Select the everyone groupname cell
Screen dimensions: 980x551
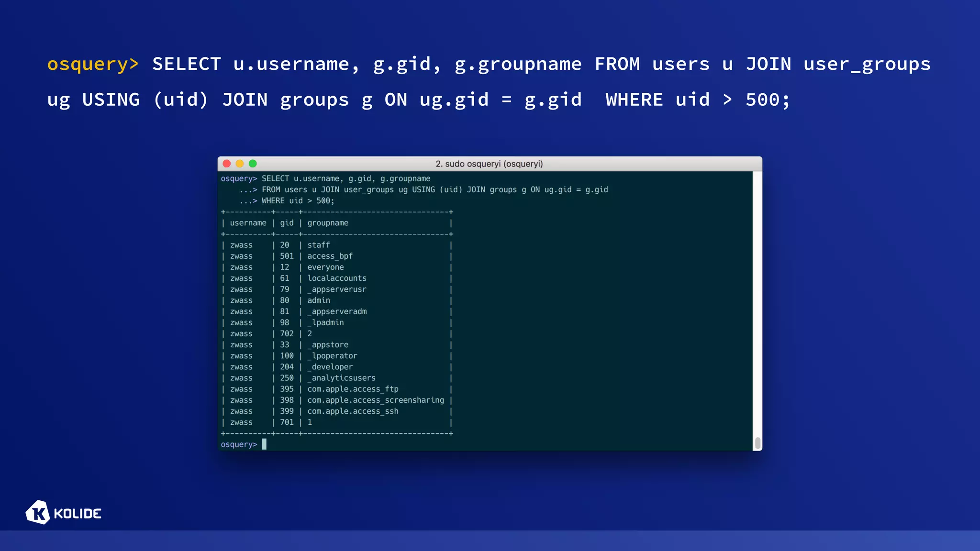click(x=325, y=267)
